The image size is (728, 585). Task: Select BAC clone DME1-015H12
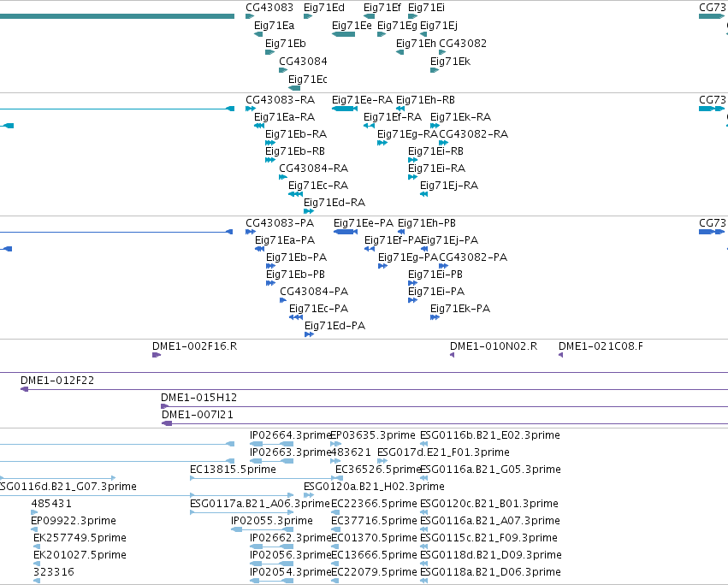pyautogui.click(x=198, y=398)
